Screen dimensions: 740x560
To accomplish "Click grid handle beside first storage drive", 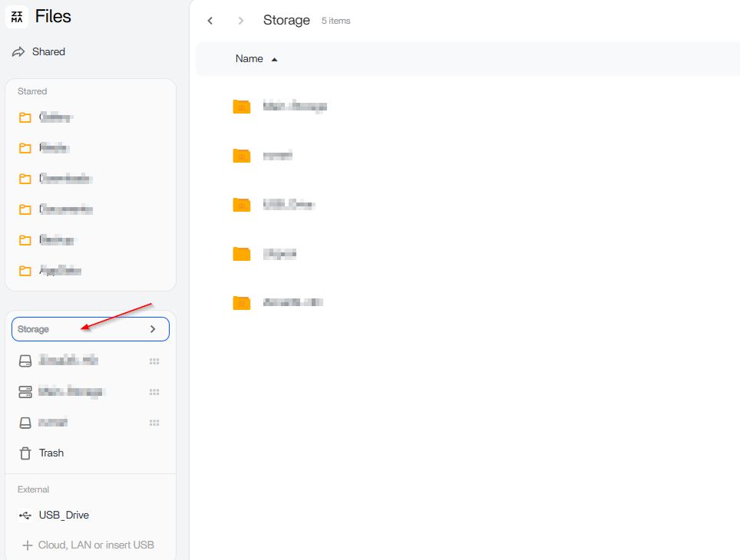I will click(154, 361).
